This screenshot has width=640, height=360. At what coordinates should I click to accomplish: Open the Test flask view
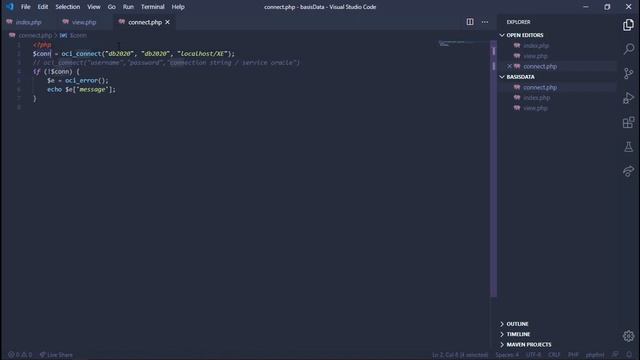629,147
